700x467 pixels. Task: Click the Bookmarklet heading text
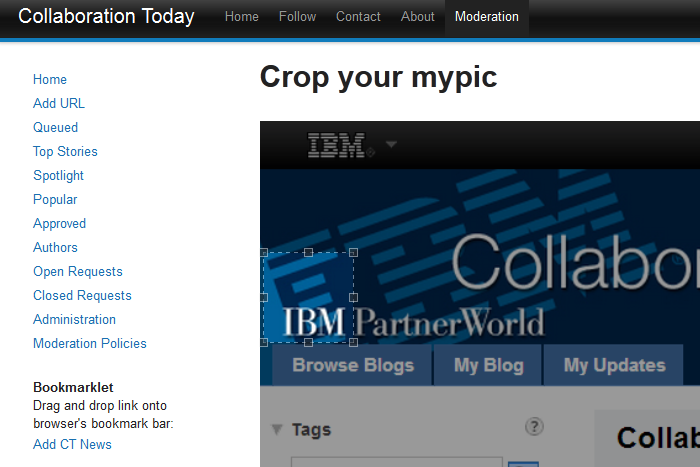coord(73,387)
